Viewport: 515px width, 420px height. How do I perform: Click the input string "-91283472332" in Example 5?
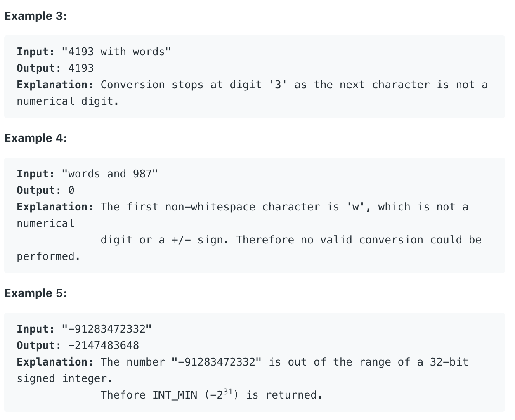pos(107,329)
